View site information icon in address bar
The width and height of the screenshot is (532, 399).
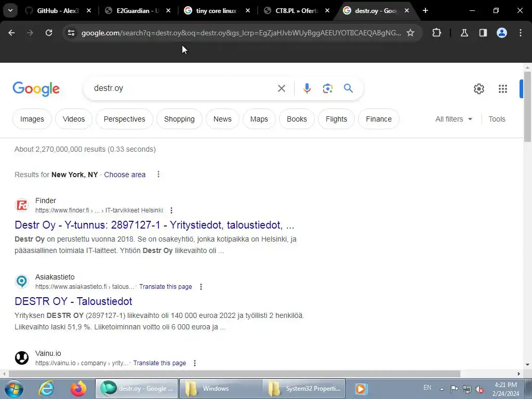click(71, 33)
